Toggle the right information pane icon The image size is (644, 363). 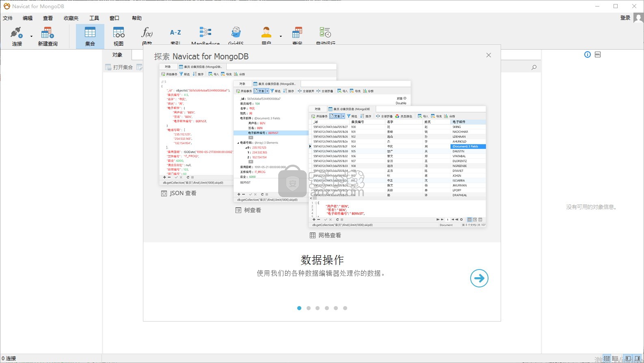[x=638, y=359]
